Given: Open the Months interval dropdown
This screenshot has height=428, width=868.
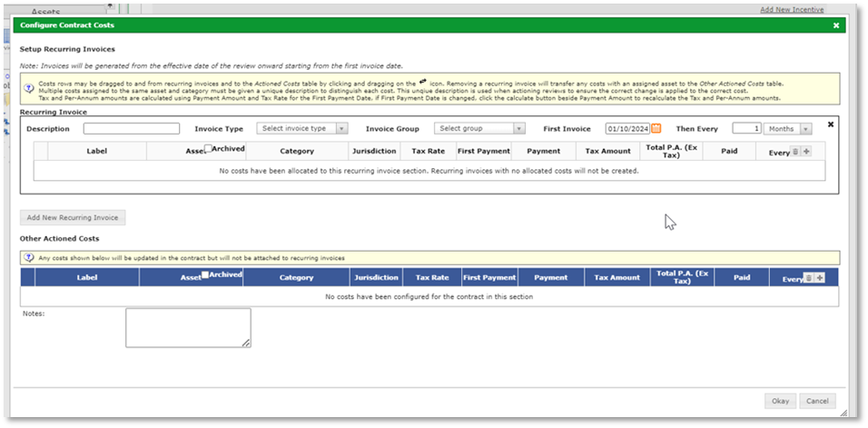Looking at the screenshot, I should (788, 129).
